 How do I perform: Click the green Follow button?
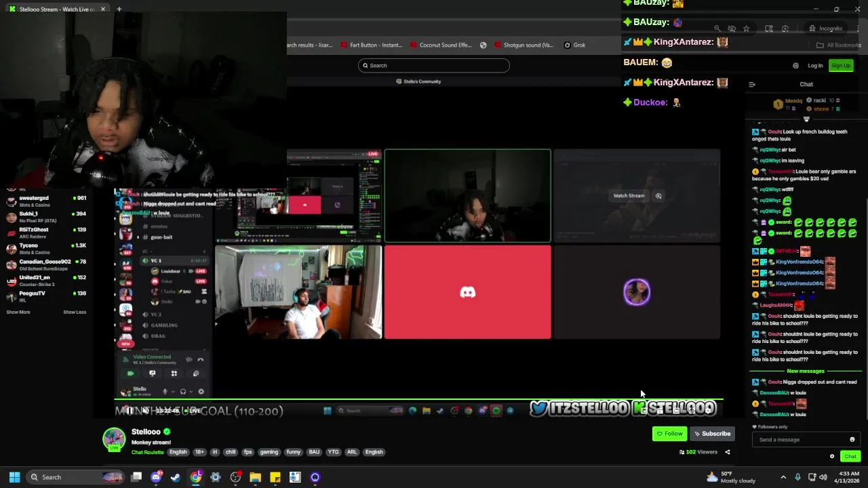pyautogui.click(x=669, y=434)
